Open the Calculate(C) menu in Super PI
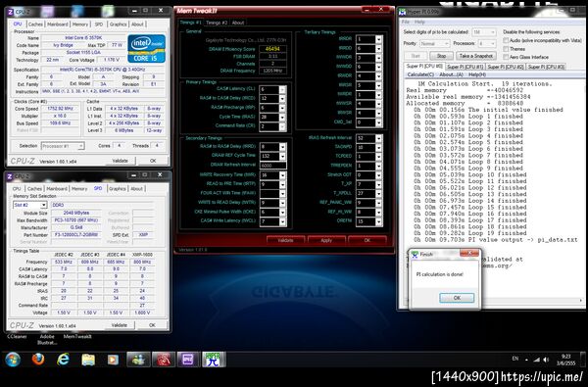 [x=420, y=74]
